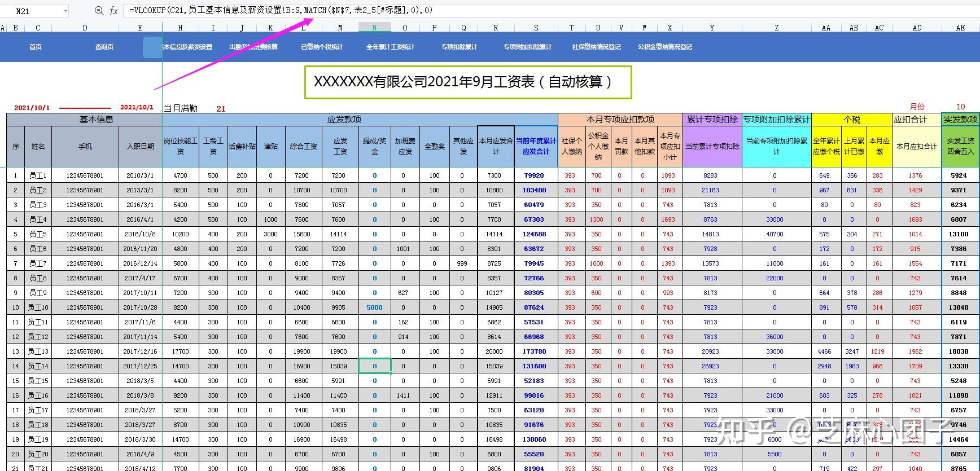Click the 当前年度累计应发合计 header
This screenshot has width=980, height=471.
[x=536, y=146]
